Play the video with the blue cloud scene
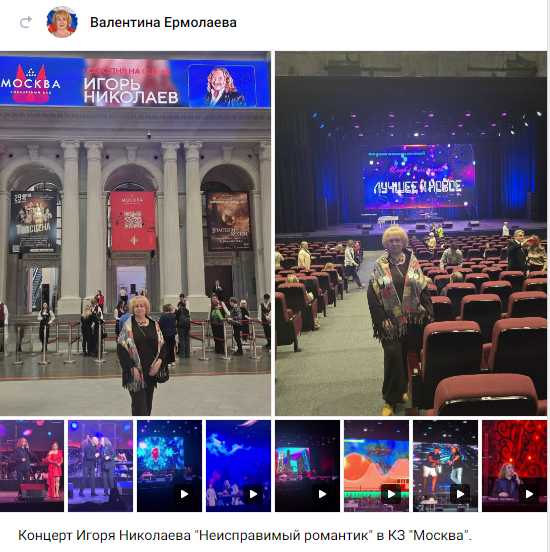This screenshot has width=550, height=552. point(238,466)
